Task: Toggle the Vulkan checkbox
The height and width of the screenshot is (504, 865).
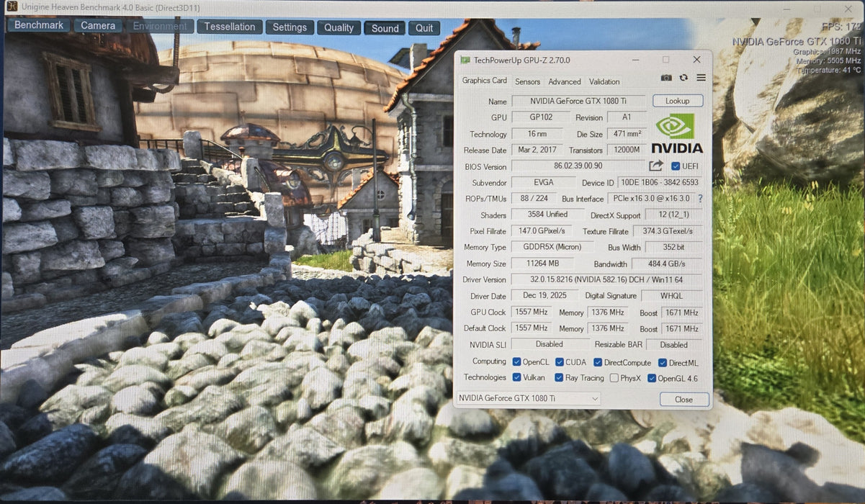Action: tap(516, 377)
